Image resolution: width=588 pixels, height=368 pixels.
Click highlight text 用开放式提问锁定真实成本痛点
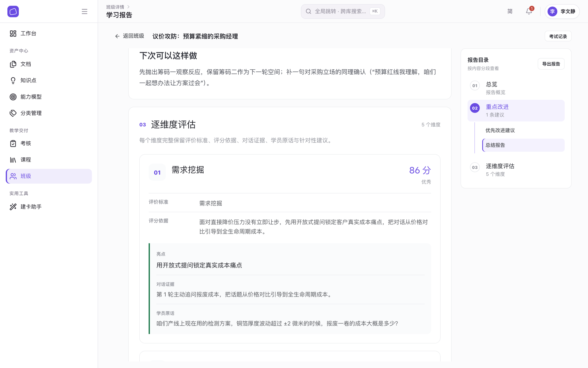[x=199, y=265]
